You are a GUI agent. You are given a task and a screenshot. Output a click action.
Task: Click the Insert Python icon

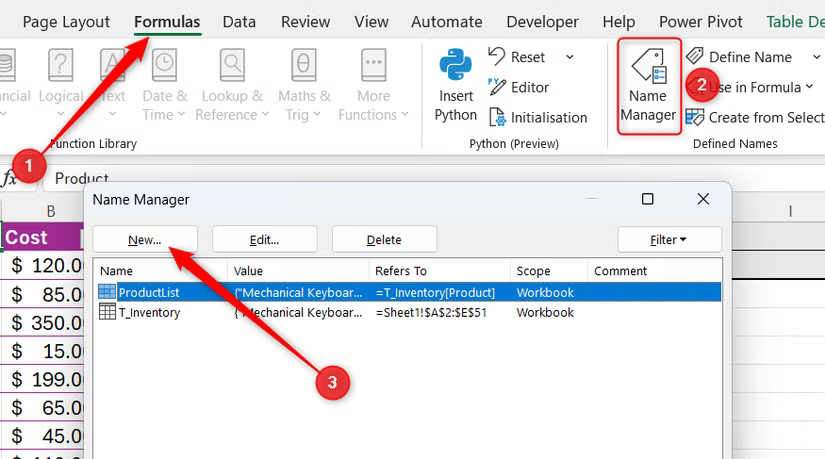[456, 68]
